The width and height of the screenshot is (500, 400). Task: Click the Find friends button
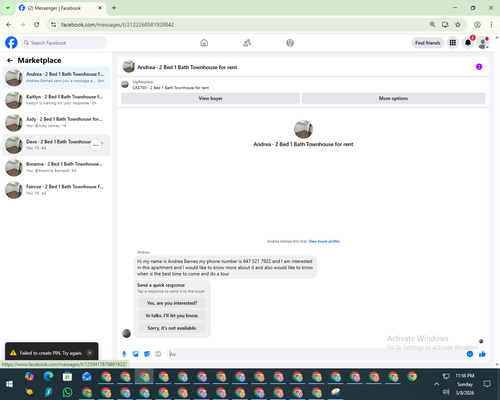[428, 43]
